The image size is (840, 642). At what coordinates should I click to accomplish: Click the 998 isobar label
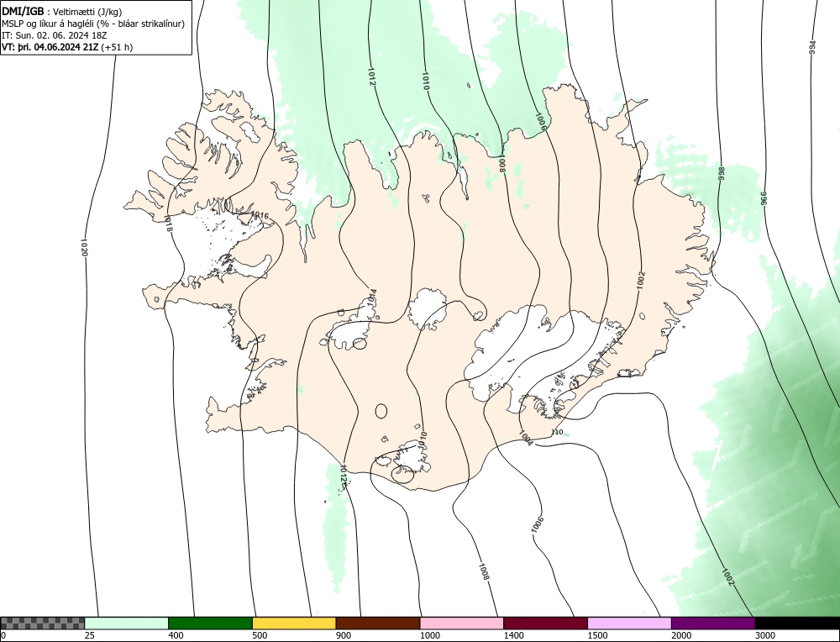[721, 174]
